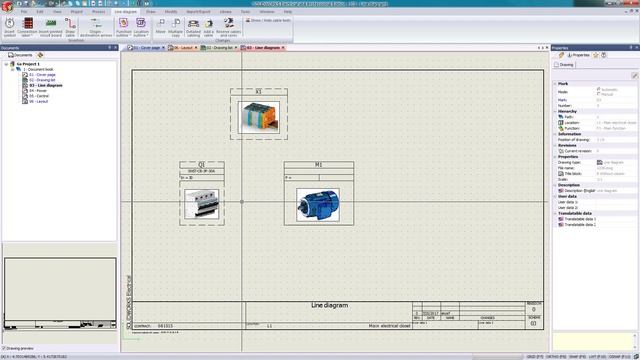640x360 pixels.
Task: Open the Location outline tool
Action: point(141,27)
